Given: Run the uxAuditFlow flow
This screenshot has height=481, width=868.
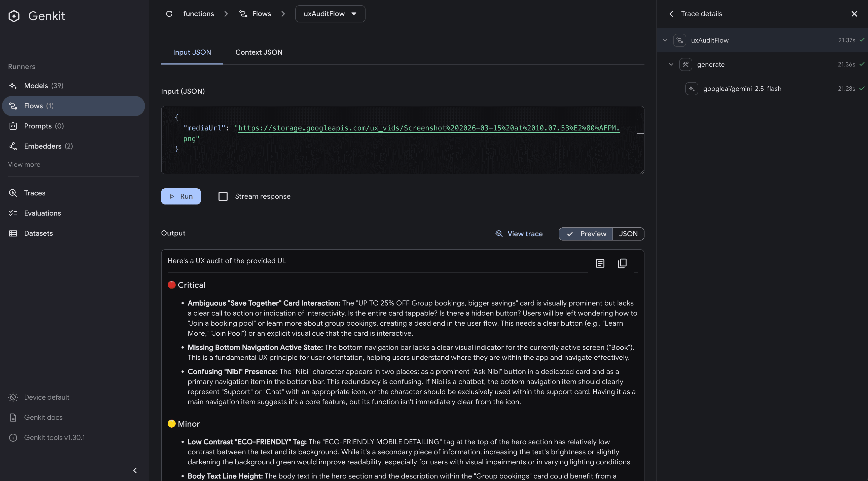Looking at the screenshot, I should click(181, 196).
